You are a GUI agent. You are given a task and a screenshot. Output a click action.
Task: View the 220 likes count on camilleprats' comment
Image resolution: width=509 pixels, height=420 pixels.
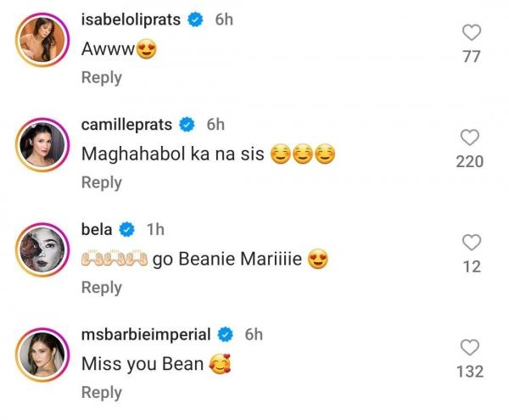click(x=469, y=161)
